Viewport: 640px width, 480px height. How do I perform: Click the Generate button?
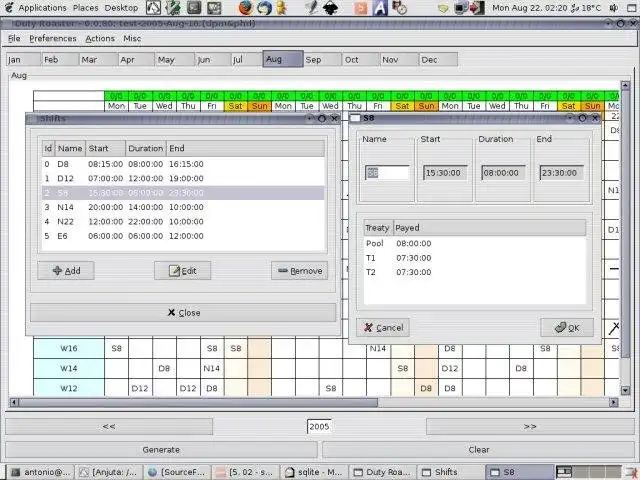coord(161,449)
